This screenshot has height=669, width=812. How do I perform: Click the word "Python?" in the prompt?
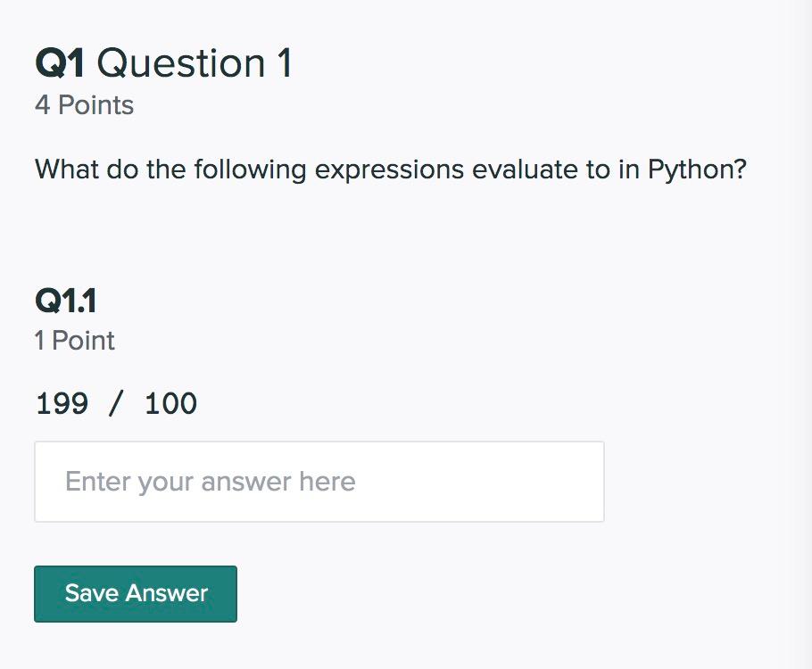pos(697,169)
